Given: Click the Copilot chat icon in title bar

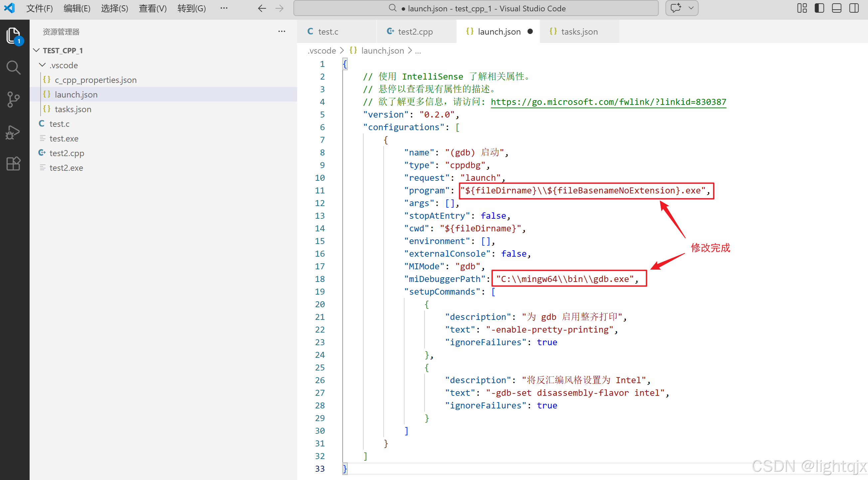Looking at the screenshot, I should coord(676,8).
